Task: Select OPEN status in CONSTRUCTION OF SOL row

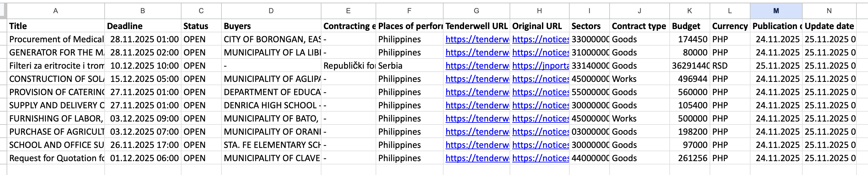Action: click(x=201, y=79)
